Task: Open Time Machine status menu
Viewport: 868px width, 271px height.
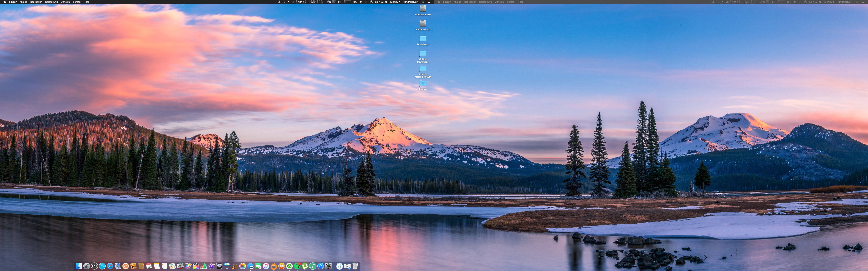Action: pyautogui.click(x=371, y=2)
